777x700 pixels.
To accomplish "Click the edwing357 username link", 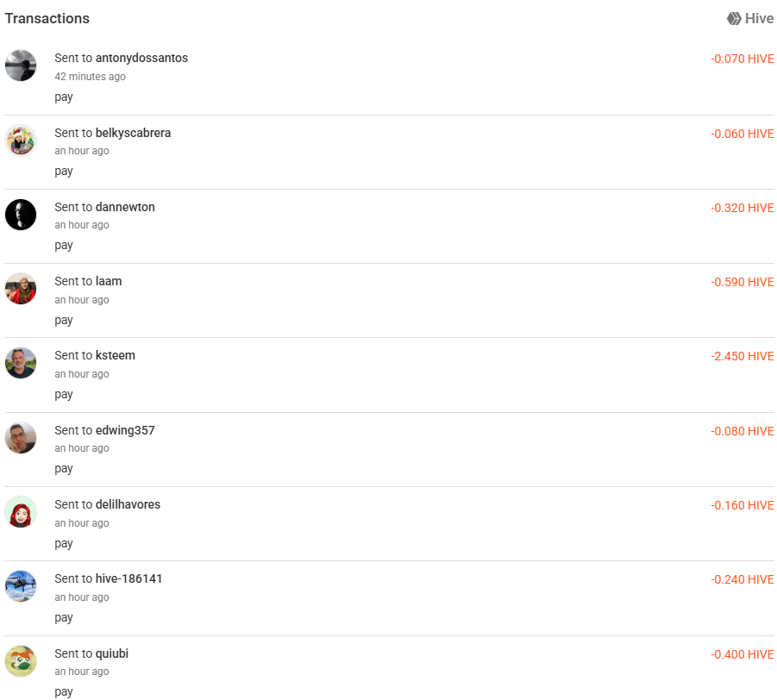I will pos(125,430).
